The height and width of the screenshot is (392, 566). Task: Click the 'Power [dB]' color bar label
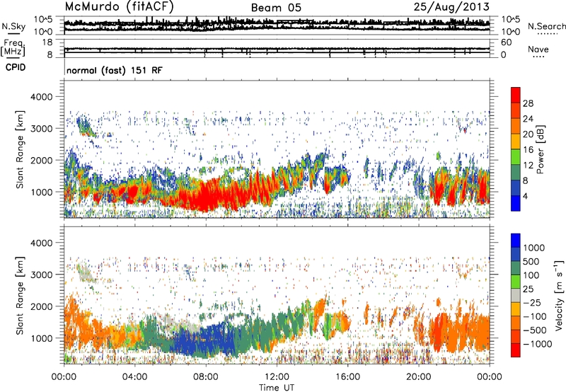pyautogui.click(x=540, y=149)
